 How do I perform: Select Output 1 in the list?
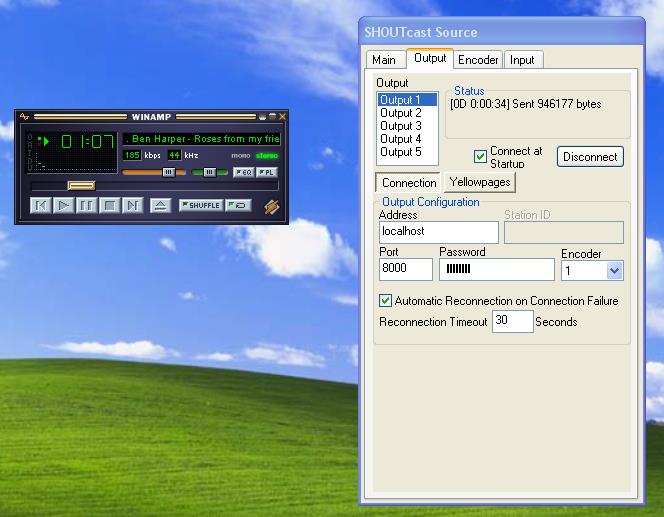pyautogui.click(x=407, y=100)
